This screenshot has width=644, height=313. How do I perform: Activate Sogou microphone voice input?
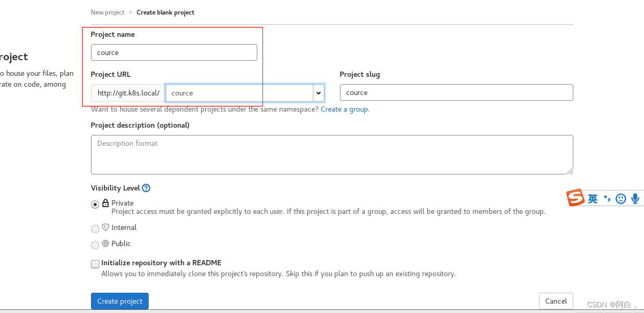[x=635, y=199]
